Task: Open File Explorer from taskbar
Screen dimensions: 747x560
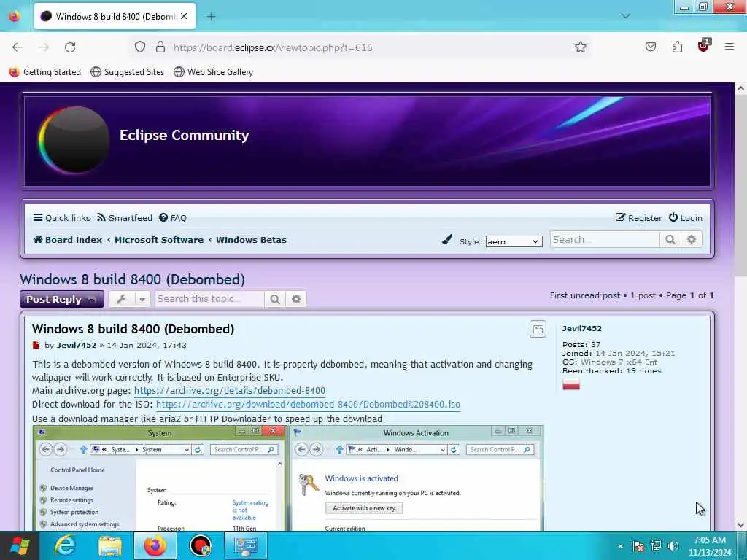Action: pos(110,545)
